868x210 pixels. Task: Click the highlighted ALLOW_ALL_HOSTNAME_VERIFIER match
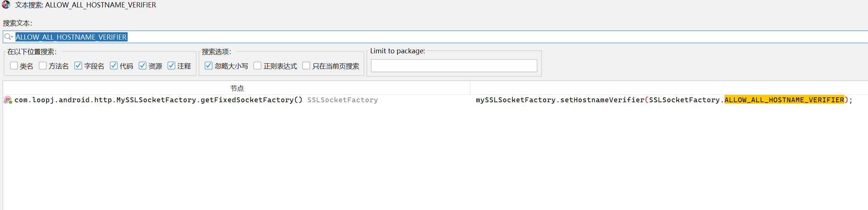[784, 100]
